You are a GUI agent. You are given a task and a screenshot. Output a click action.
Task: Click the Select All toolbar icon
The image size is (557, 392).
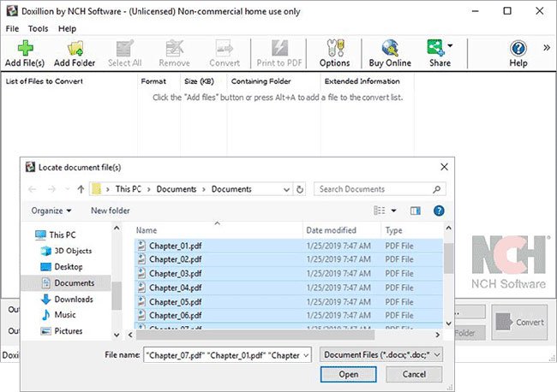pyautogui.click(x=125, y=54)
